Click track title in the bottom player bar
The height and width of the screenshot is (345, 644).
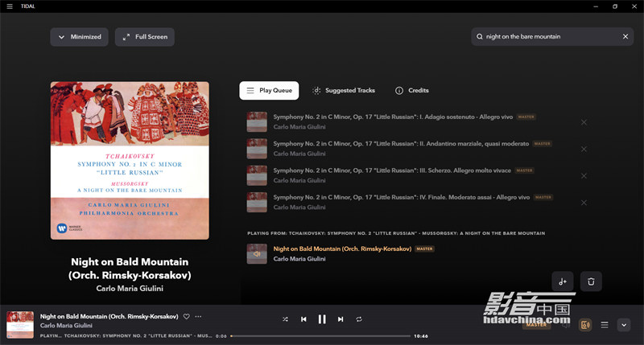pos(109,316)
